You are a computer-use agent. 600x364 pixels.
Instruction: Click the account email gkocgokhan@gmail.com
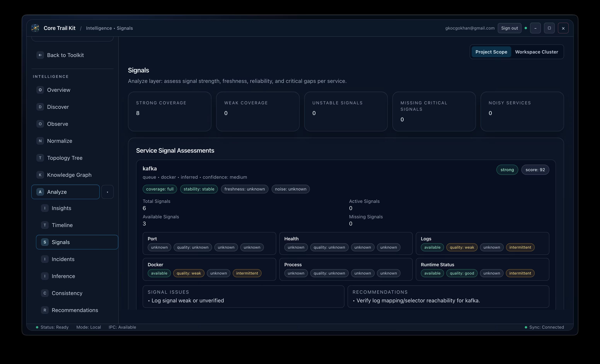click(x=470, y=28)
